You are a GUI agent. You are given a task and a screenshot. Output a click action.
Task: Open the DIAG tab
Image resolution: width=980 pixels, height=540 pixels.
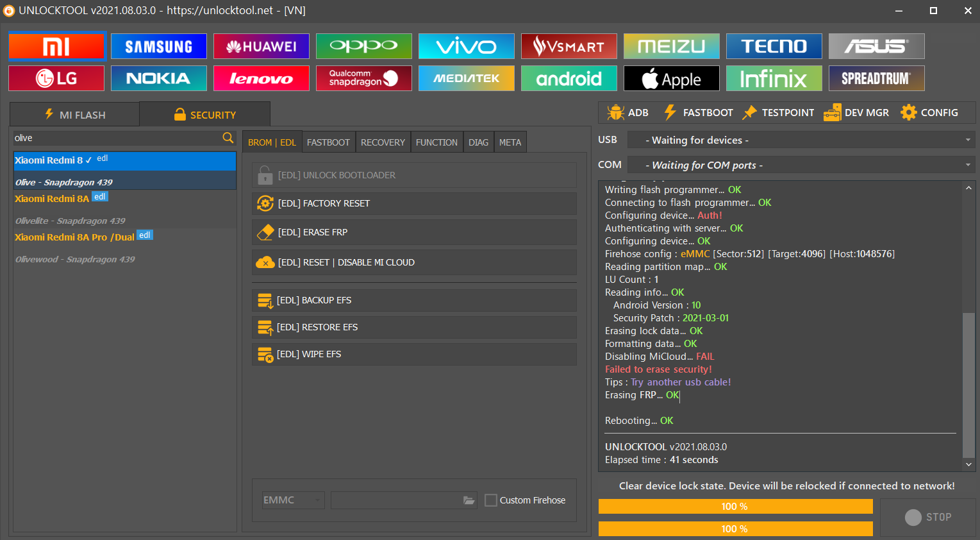478,142
